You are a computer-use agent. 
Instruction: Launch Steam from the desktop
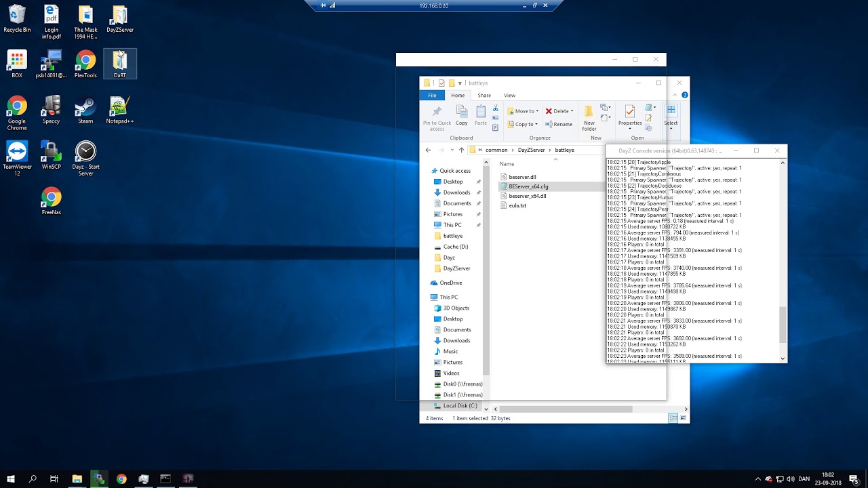pyautogui.click(x=85, y=110)
